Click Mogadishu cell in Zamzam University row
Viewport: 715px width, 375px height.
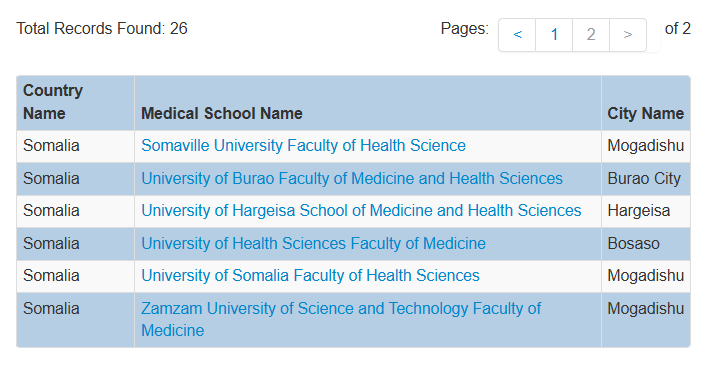[645, 308]
